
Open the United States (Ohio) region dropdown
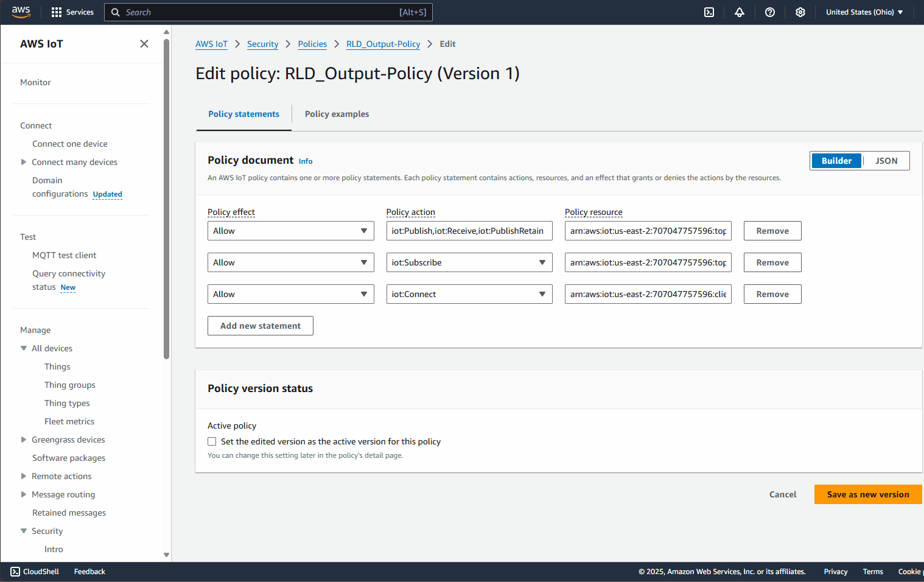click(864, 12)
